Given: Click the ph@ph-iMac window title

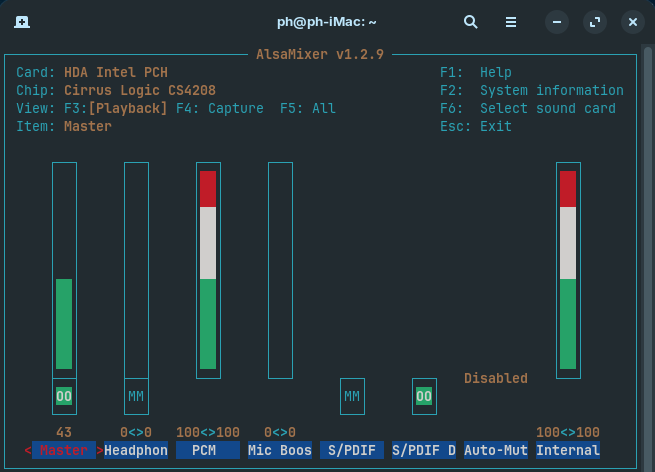Looking at the screenshot, I should [x=327, y=22].
